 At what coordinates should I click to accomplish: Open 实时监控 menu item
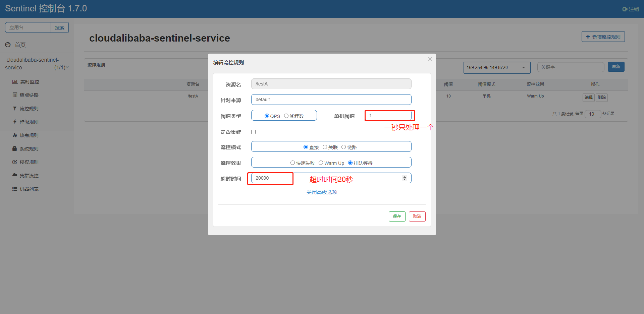click(30, 82)
